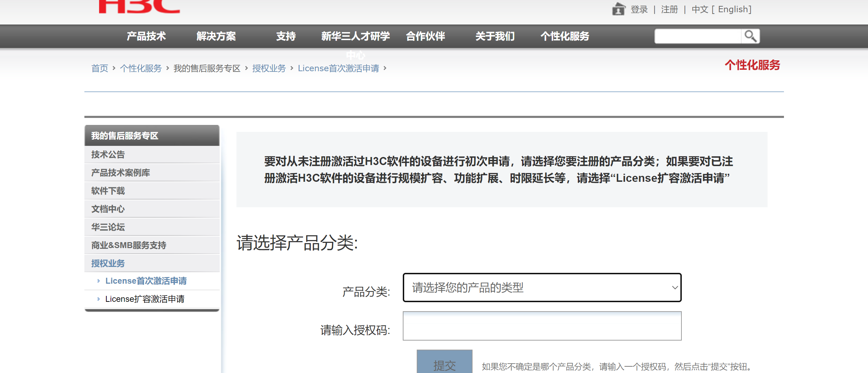Go to 授权业务 breadcrumb link
868x373 pixels.
click(x=269, y=68)
